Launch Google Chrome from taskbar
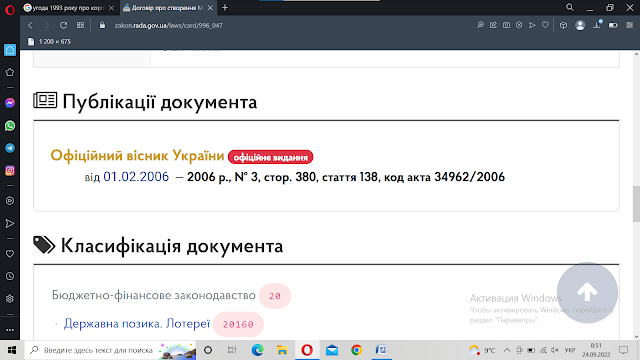The width and height of the screenshot is (640, 360). pyautogui.click(x=356, y=350)
